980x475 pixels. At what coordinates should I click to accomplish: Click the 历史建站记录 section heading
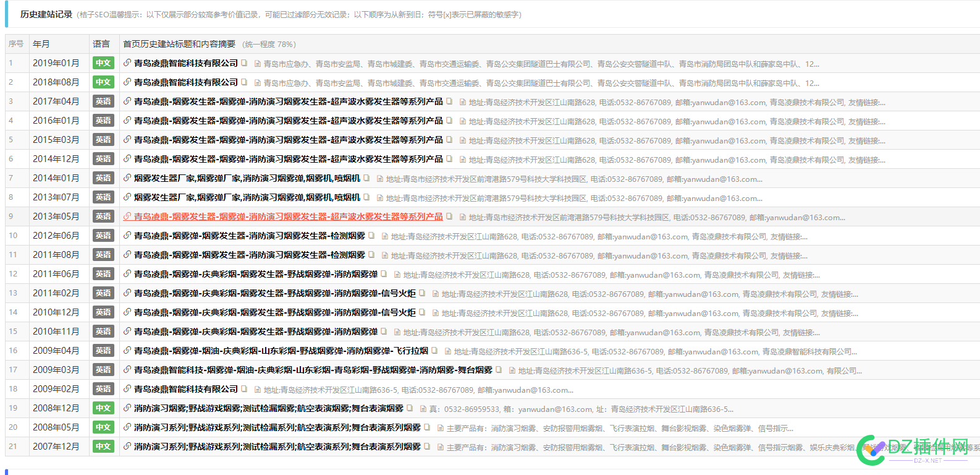coord(46,14)
